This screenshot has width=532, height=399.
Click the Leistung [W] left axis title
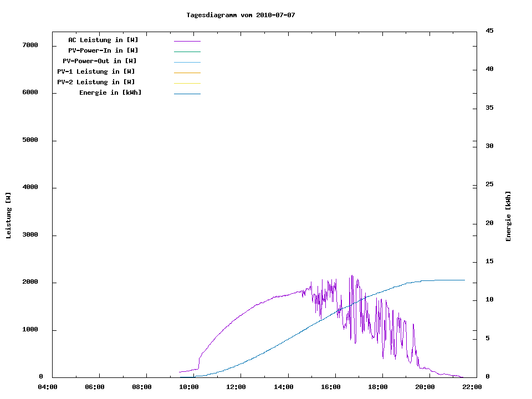[x=8, y=216]
